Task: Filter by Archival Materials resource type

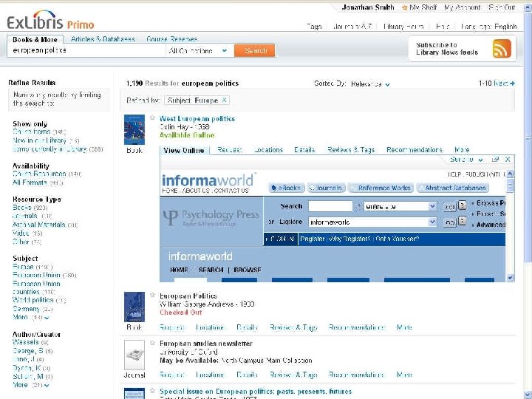Action: click(38, 225)
